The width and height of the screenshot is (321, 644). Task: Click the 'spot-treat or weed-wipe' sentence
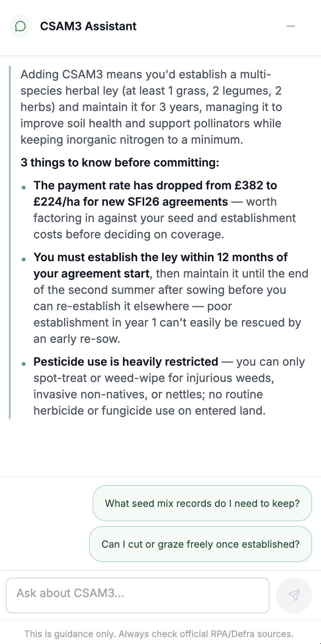point(154,378)
